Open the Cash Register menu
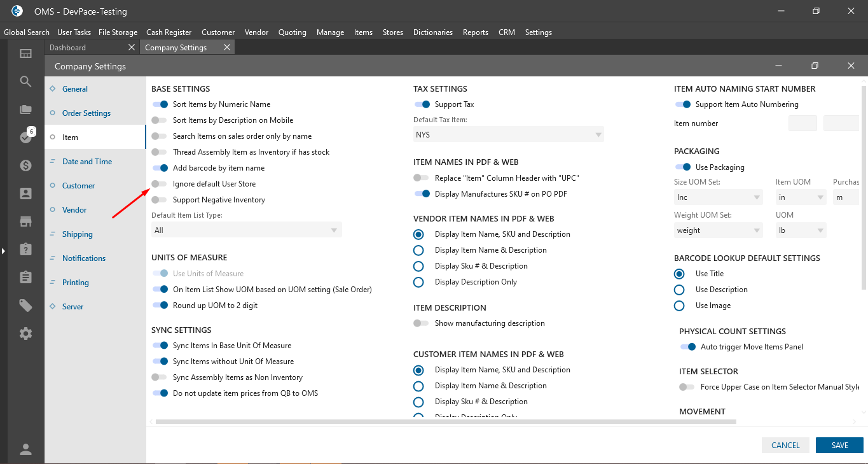The height and width of the screenshot is (464, 868). (x=169, y=32)
